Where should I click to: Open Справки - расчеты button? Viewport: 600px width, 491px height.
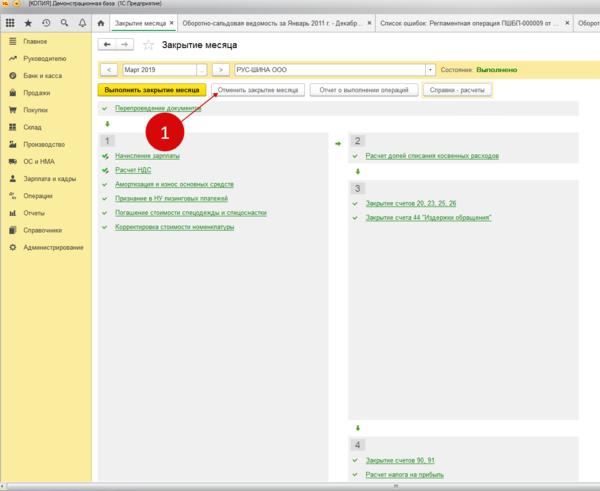coord(457,90)
